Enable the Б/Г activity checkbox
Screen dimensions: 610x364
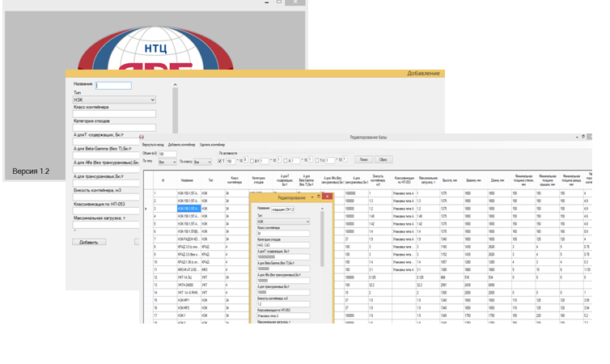pyautogui.click(x=251, y=160)
